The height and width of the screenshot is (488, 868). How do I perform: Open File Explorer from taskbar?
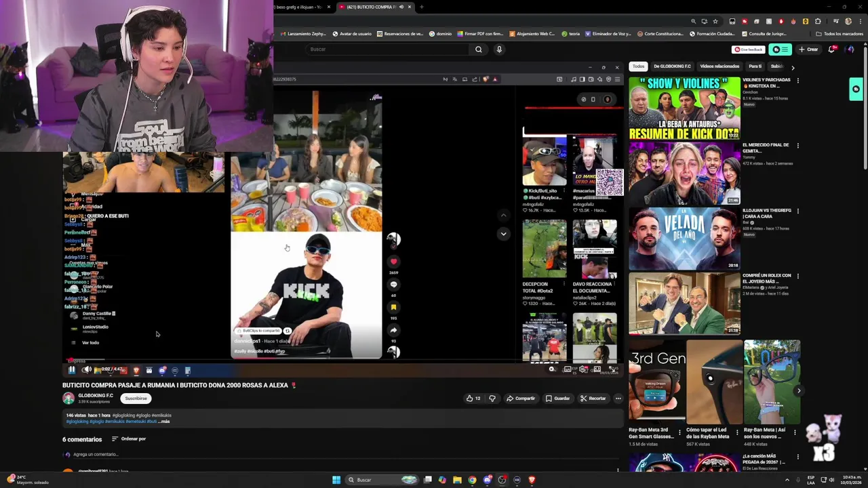[x=457, y=480]
